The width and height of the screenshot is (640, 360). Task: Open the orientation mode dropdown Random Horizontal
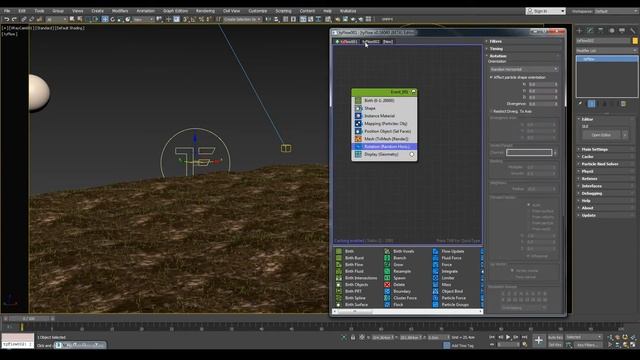coord(524,69)
